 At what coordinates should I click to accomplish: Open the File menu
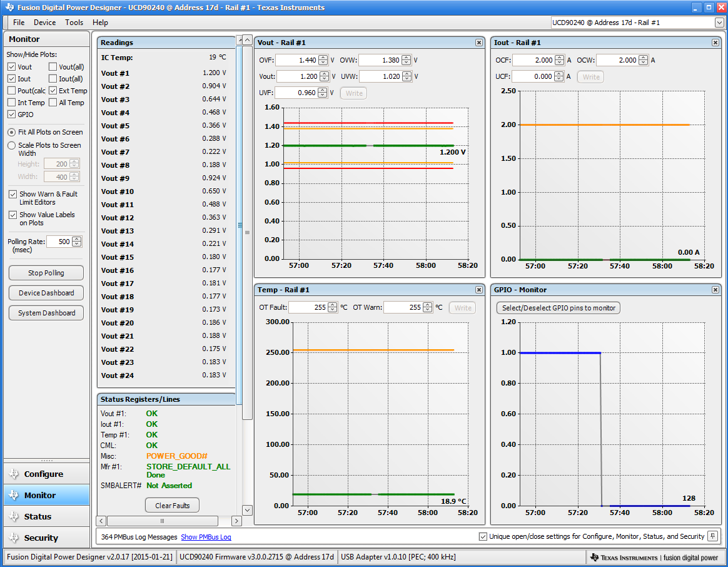[19, 23]
